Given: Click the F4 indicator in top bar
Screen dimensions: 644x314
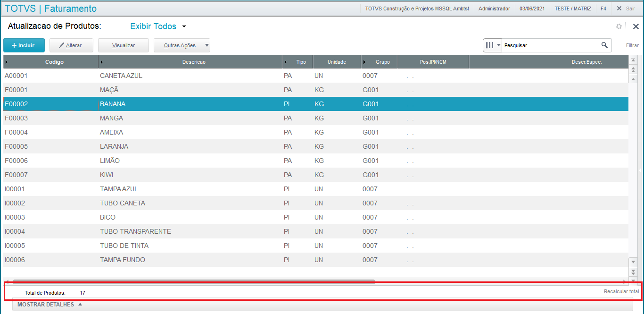Looking at the screenshot, I should [x=603, y=8].
